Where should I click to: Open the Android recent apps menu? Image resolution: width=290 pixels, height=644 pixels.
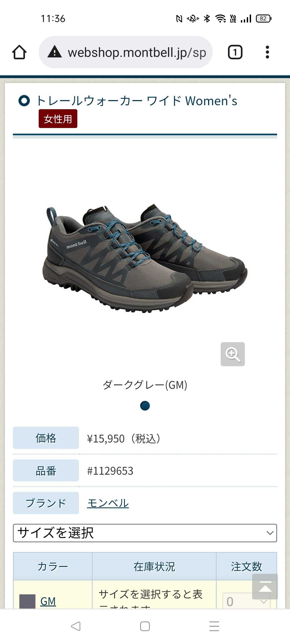pos(214,626)
